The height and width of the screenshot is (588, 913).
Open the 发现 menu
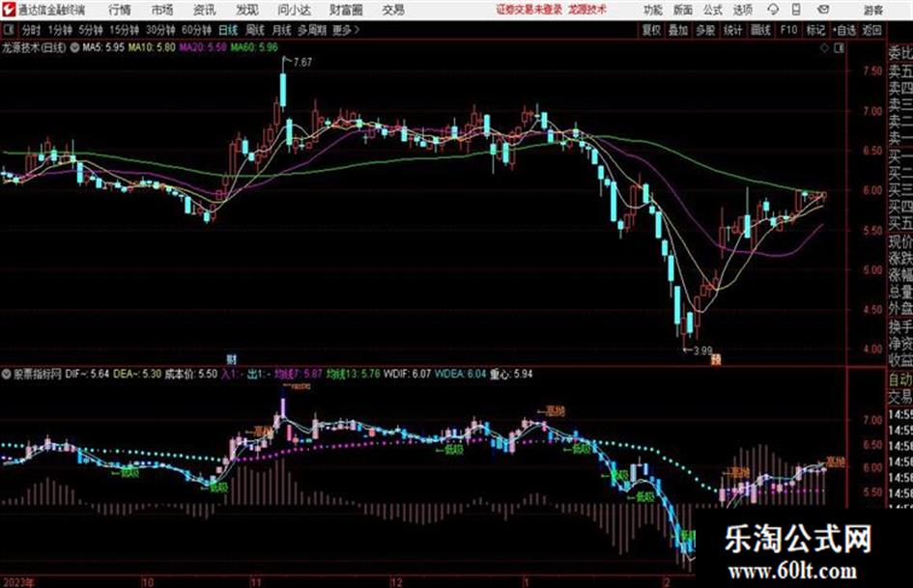pos(247,10)
